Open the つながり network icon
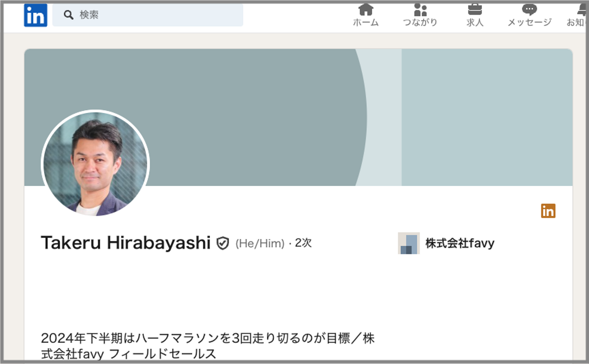Image resolution: width=589 pixels, height=364 pixels. [420, 9]
